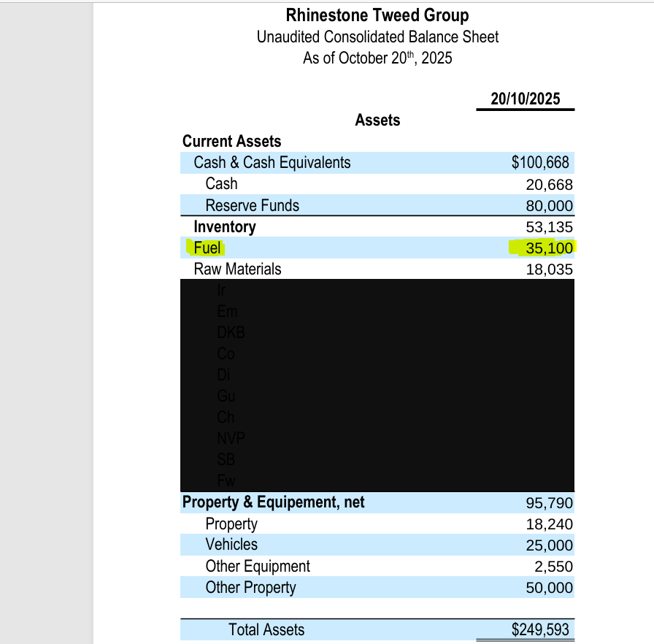Click the Raw Materials row label
The height and width of the screenshot is (644, 654).
[237, 269]
